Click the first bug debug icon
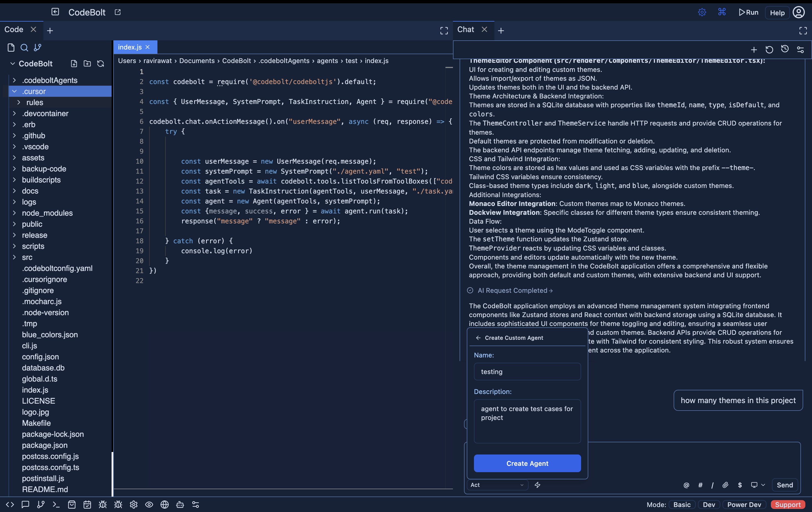The image size is (812, 512). point(102,504)
